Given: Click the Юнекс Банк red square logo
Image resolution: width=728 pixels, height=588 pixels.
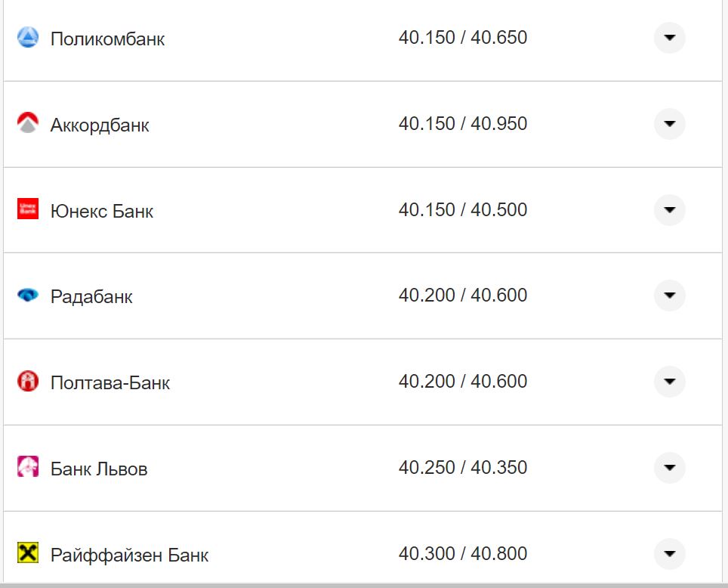Looking at the screenshot, I should click(28, 209).
